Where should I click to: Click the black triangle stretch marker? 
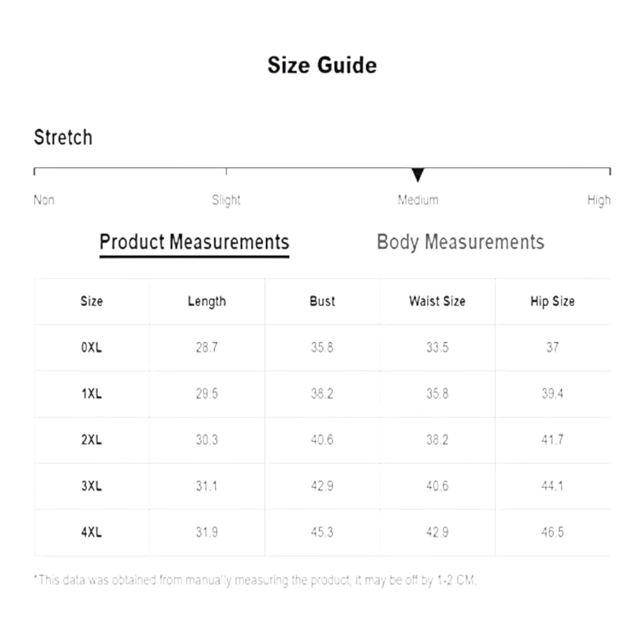pyautogui.click(x=417, y=175)
